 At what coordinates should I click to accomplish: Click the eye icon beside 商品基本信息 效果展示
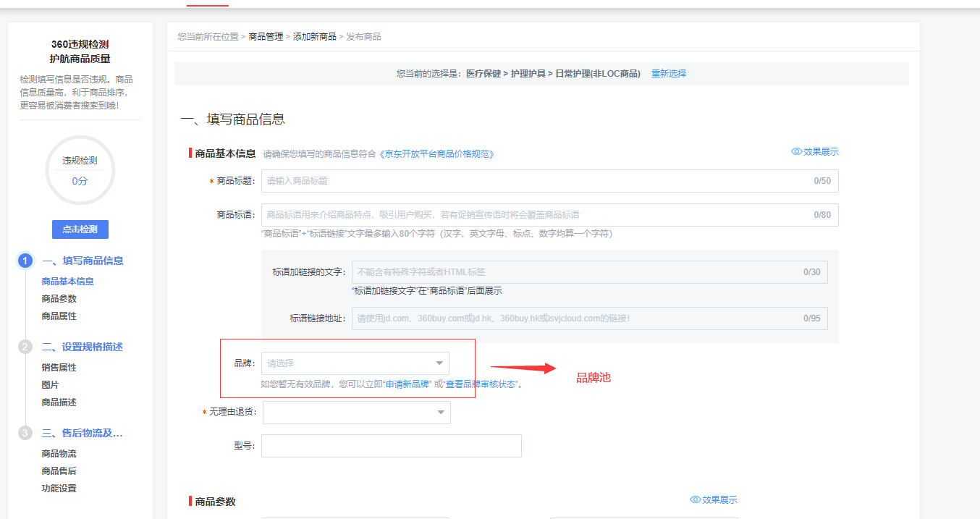tap(796, 152)
